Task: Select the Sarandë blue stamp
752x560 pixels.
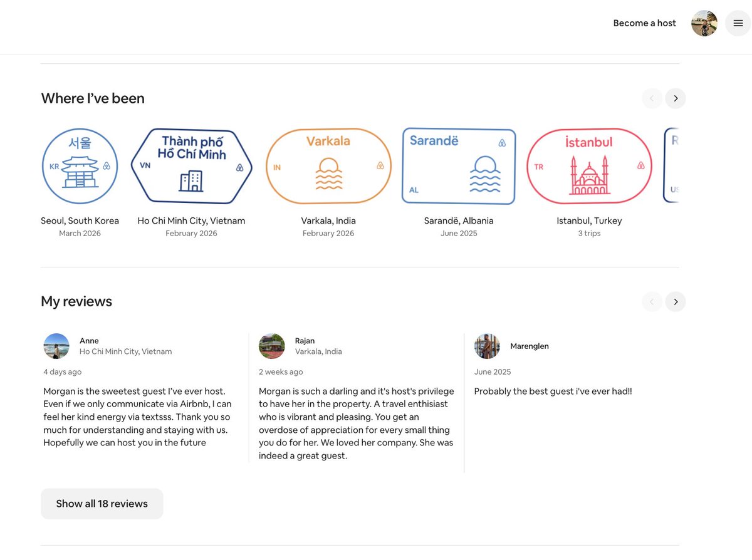Action: click(459, 166)
